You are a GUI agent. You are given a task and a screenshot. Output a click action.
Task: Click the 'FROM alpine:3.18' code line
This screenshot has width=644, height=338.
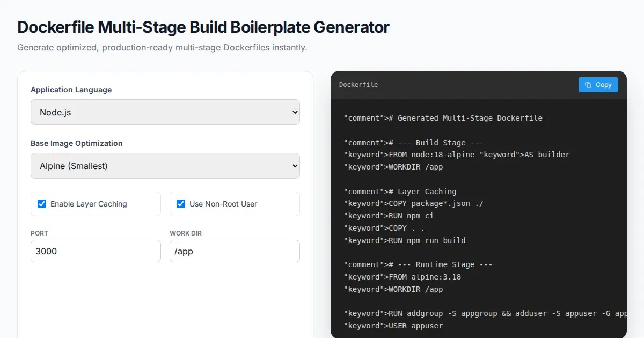tap(402, 277)
